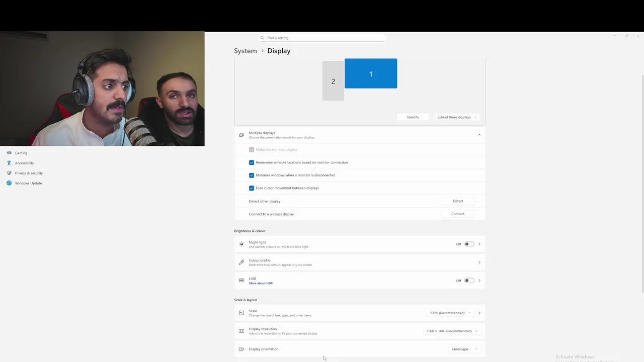Toggle Ease cursor movement between displays checkbox
The height and width of the screenshot is (362, 644).
click(x=252, y=188)
